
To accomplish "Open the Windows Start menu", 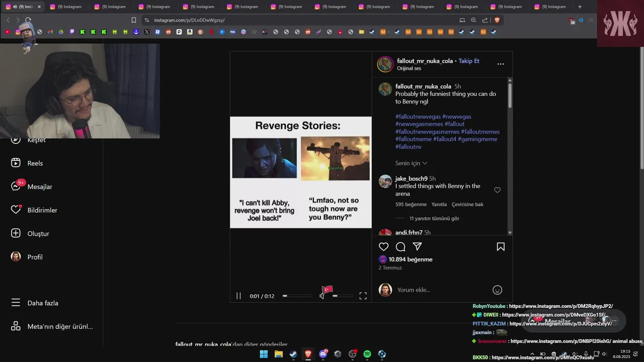I will pos(264,354).
